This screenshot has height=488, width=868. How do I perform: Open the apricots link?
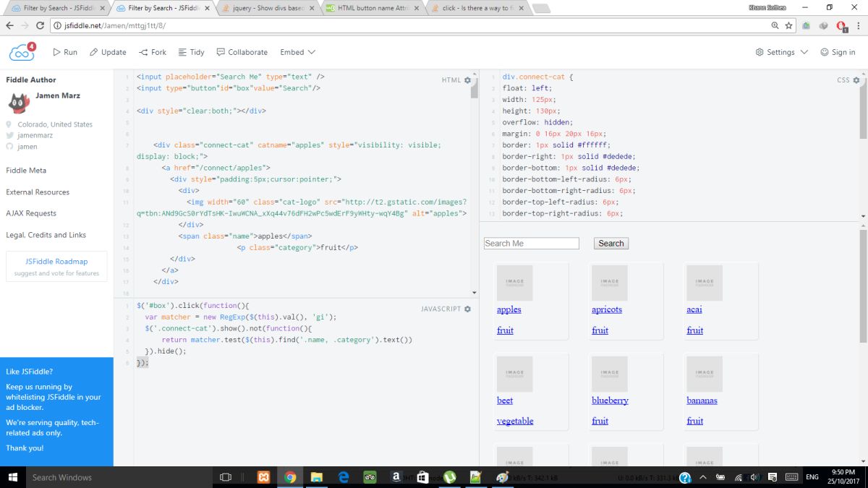[x=607, y=309]
